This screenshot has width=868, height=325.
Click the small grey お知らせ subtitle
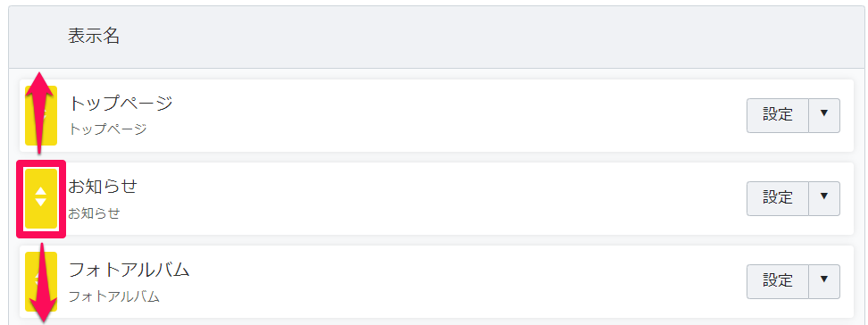[94, 213]
